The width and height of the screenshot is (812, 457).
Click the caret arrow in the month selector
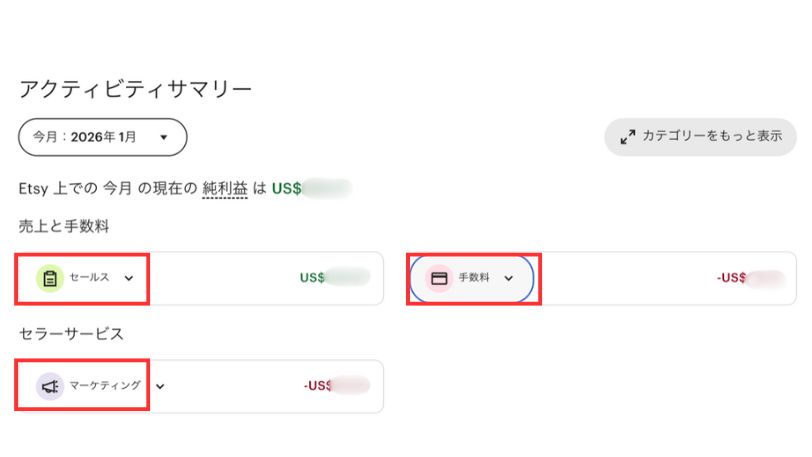[x=163, y=137]
